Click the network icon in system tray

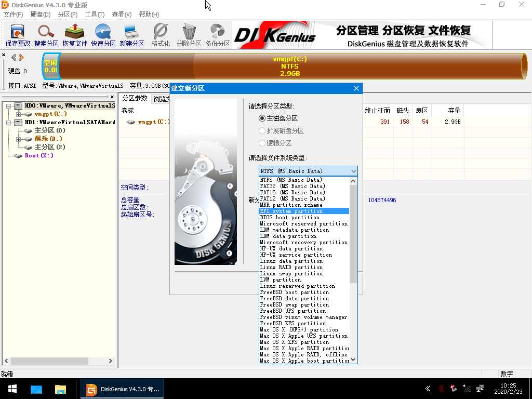pos(480,389)
